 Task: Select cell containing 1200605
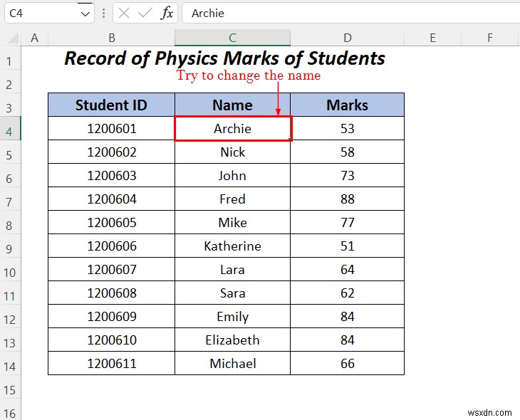click(x=111, y=222)
